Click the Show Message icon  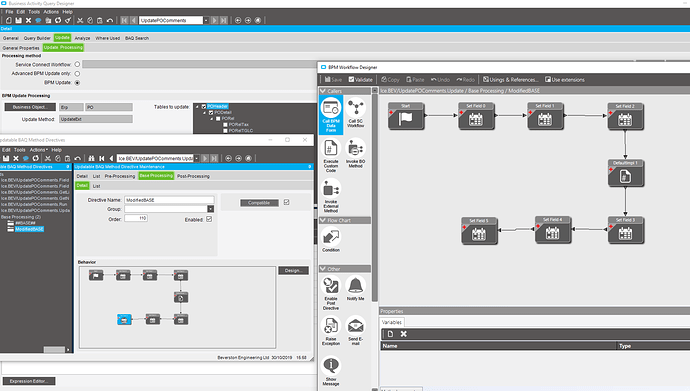click(x=330, y=366)
